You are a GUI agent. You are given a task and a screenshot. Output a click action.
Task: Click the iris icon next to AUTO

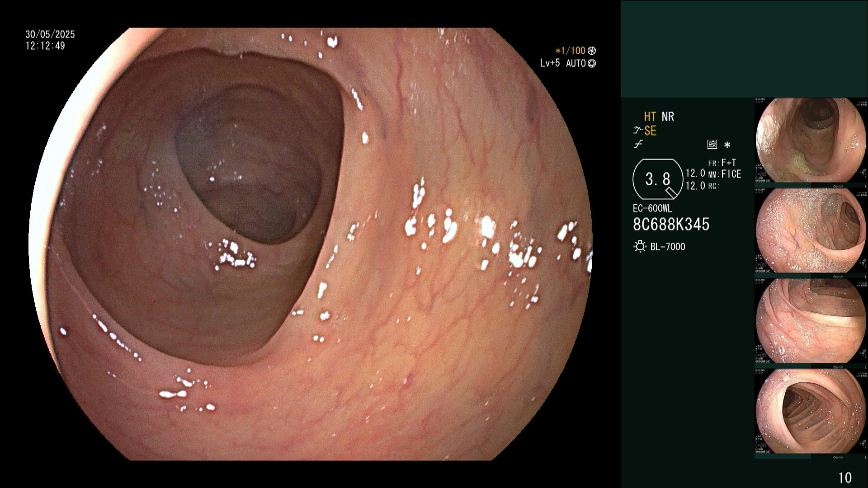coord(592,63)
